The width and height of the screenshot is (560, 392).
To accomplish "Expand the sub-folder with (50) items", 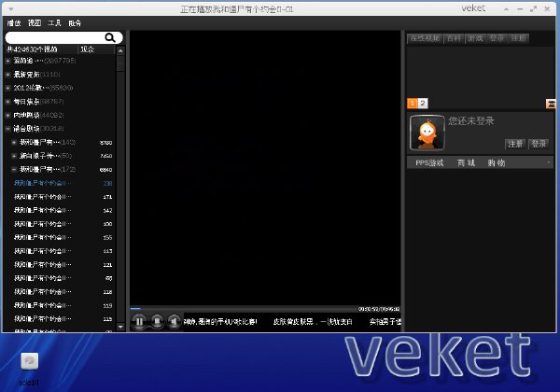I will coord(14,156).
